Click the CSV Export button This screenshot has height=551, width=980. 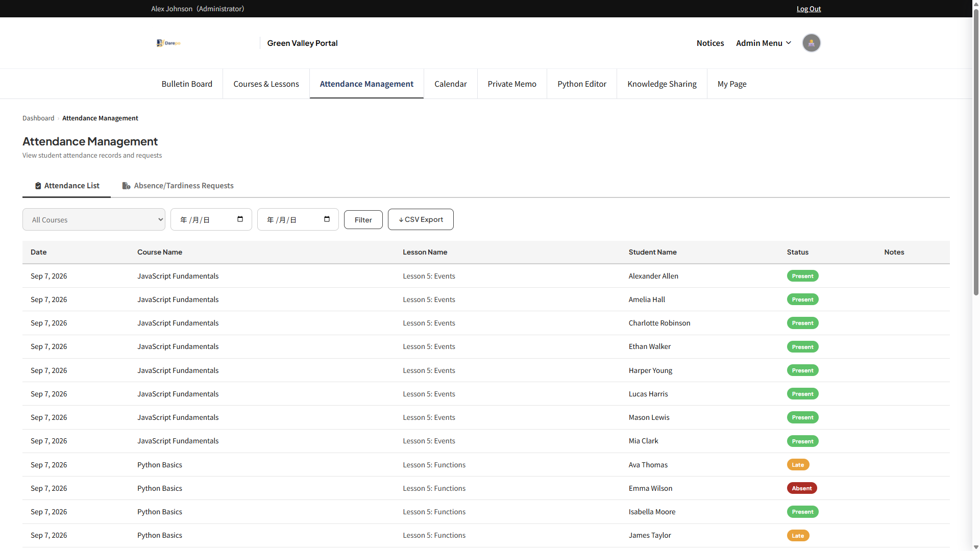(421, 219)
